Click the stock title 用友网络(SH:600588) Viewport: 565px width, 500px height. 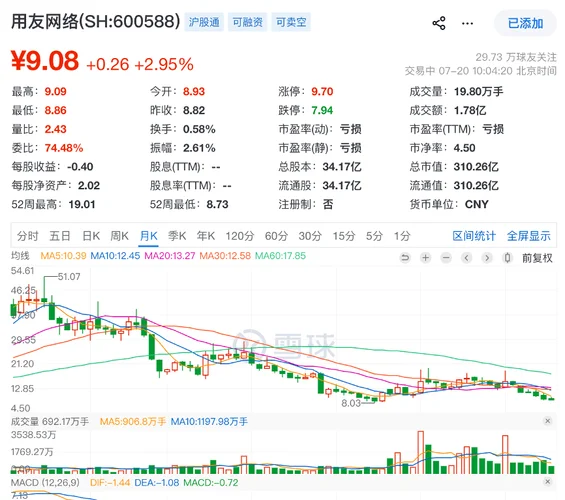(95, 22)
